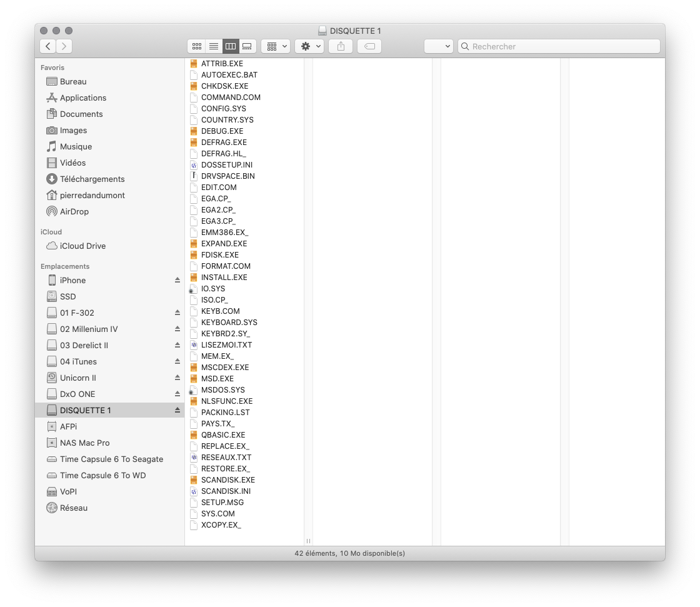Switch to column view
Image resolution: width=700 pixels, height=607 pixels.
(231, 46)
